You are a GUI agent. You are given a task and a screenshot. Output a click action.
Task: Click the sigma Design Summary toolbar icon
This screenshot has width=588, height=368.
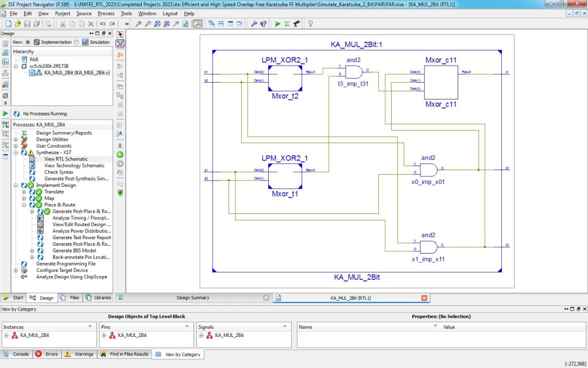287,24
